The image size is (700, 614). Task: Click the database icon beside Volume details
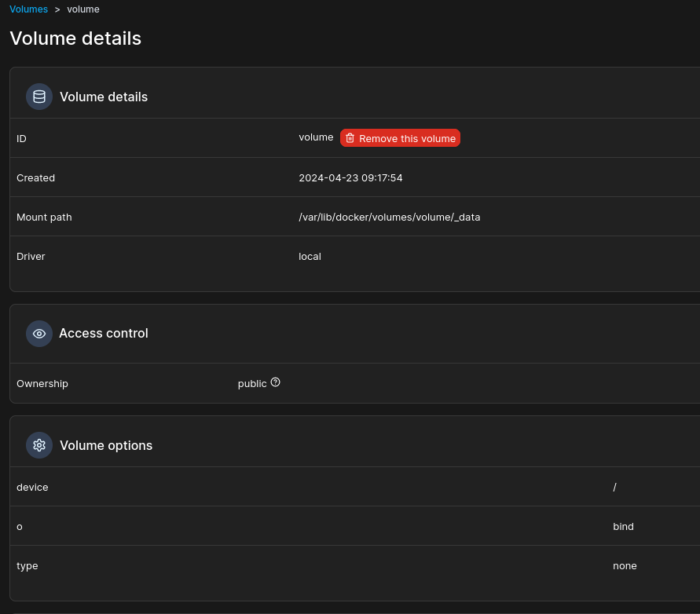point(39,97)
